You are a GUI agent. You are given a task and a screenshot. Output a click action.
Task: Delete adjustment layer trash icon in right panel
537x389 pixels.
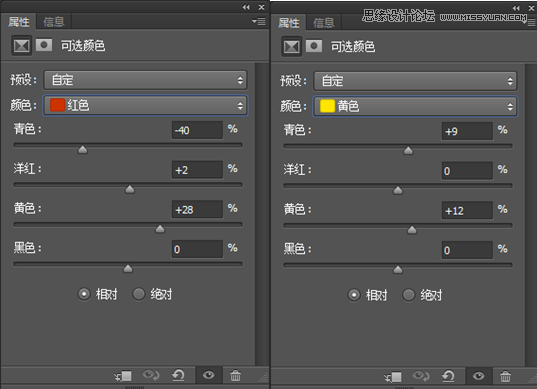(505, 377)
